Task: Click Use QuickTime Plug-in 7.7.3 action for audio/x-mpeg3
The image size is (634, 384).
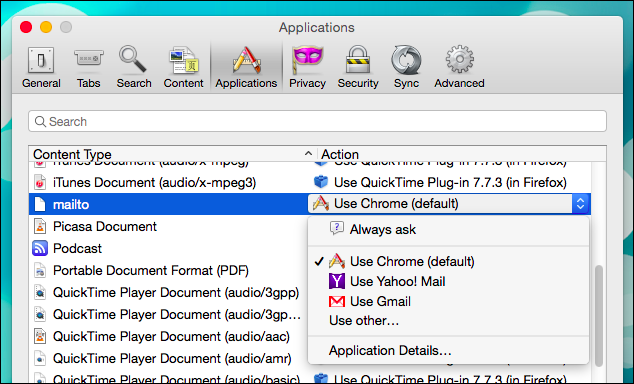Action: click(450, 182)
